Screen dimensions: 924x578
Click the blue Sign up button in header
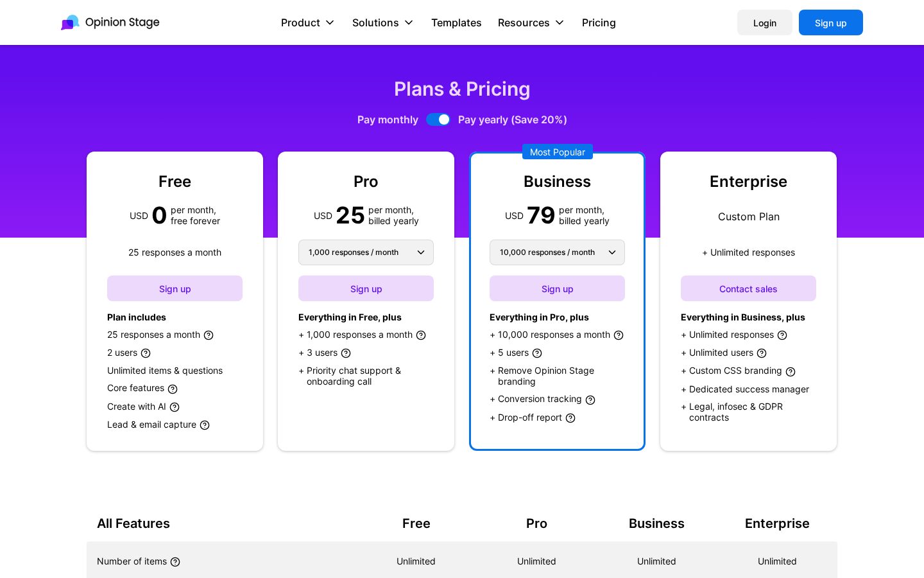pos(831,22)
